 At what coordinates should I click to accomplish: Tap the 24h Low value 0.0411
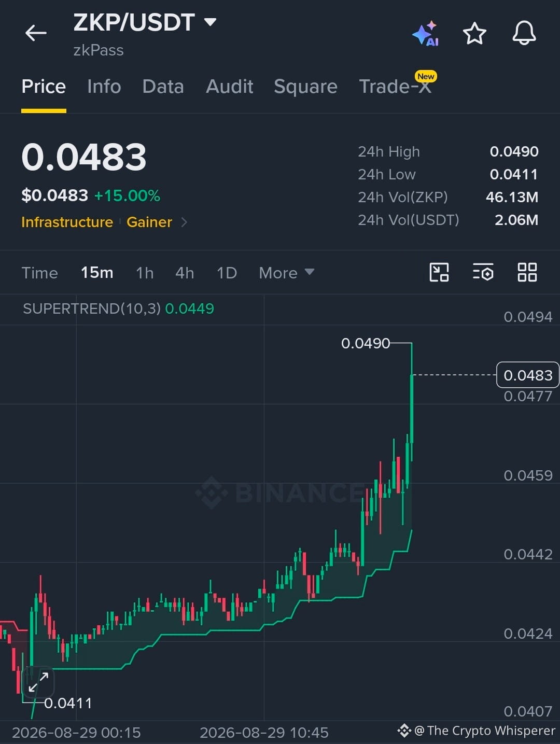coord(514,174)
